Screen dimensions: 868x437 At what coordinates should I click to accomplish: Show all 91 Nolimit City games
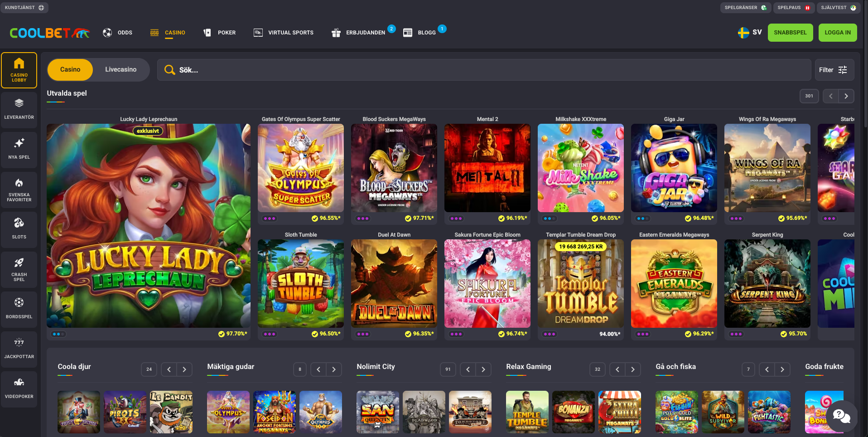(x=448, y=369)
